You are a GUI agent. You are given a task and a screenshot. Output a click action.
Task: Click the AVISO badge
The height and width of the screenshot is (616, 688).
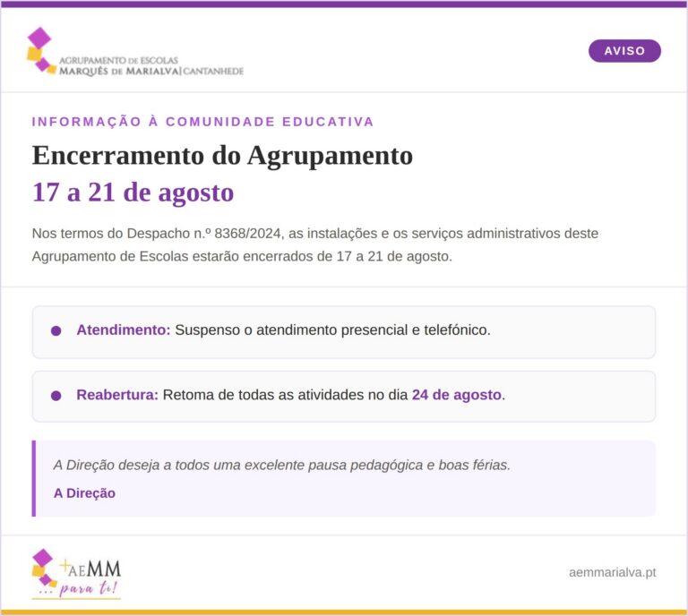pyautogui.click(x=624, y=51)
